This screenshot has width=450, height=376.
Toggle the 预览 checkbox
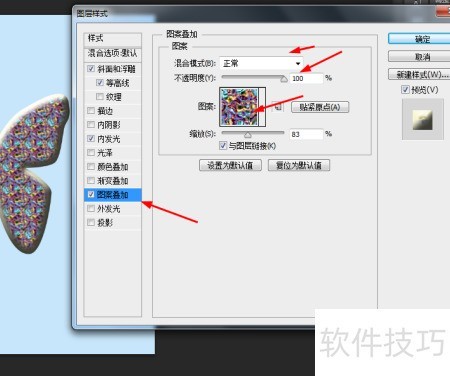click(405, 89)
